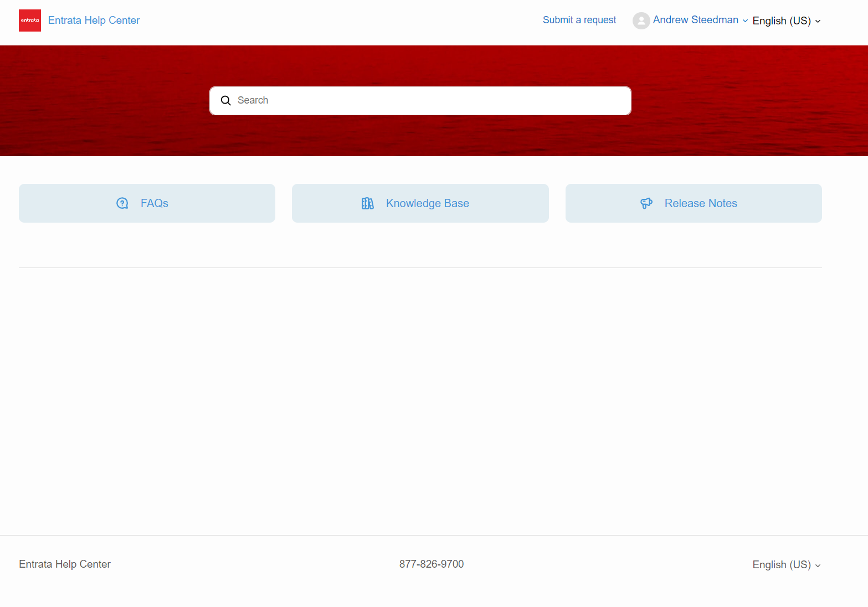Click the phone number 877-826-9700
Image resolution: width=868 pixels, height=607 pixels.
432,564
